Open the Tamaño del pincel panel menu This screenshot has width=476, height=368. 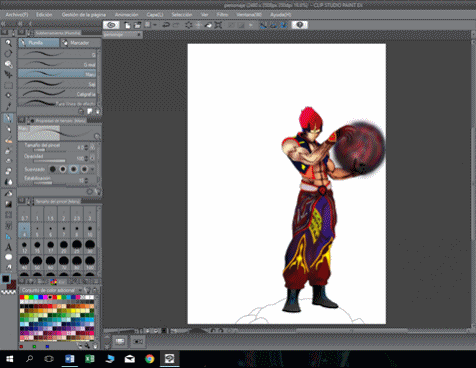[22, 201]
